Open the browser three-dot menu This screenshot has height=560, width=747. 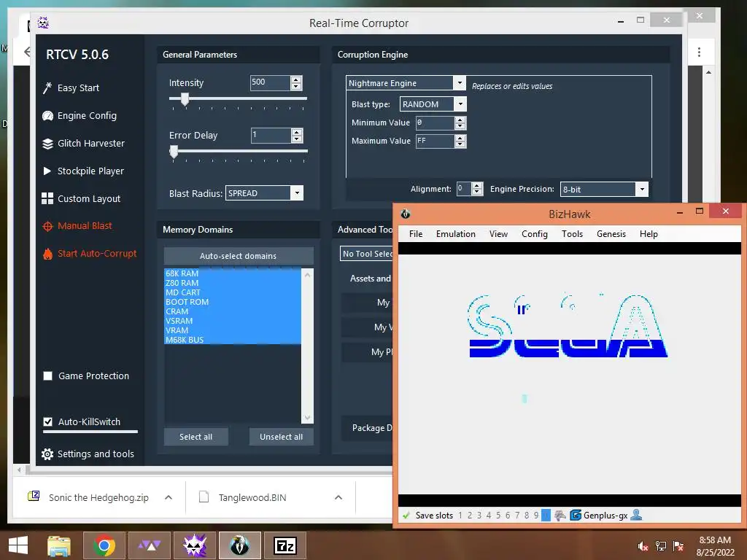pyautogui.click(x=699, y=52)
